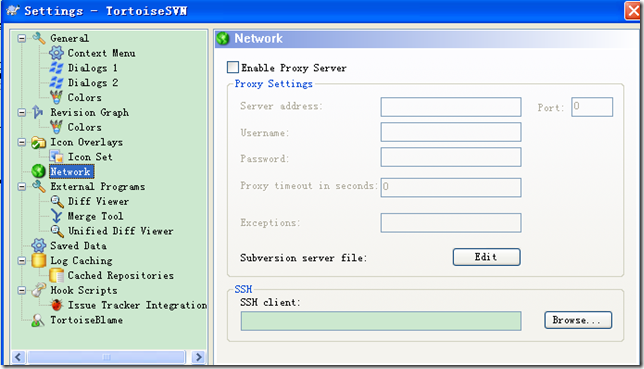Screen dimensions: 644x369
Task: Collapse the Log Caching node
Action: [x=22, y=261]
